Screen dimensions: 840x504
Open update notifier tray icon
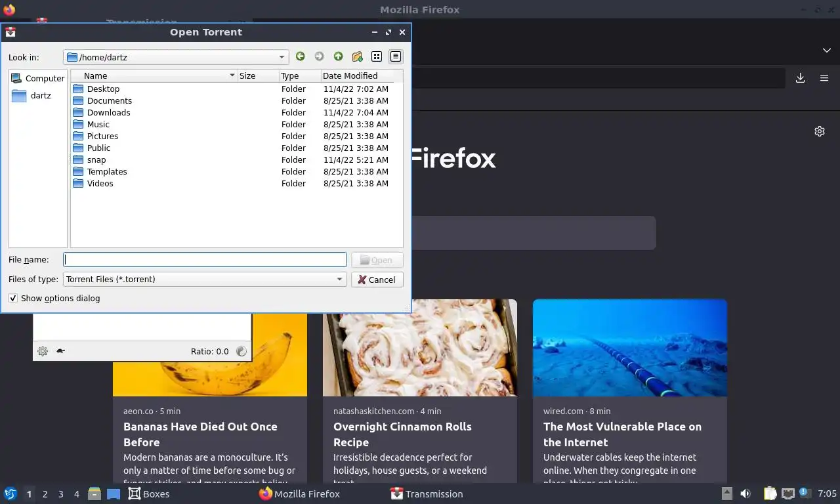point(805,493)
